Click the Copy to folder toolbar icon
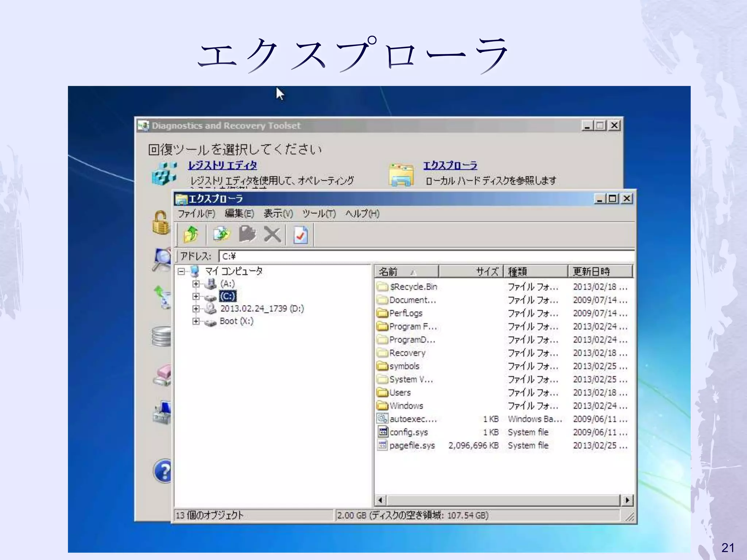 pyautogui.click(x=221, y=234)
